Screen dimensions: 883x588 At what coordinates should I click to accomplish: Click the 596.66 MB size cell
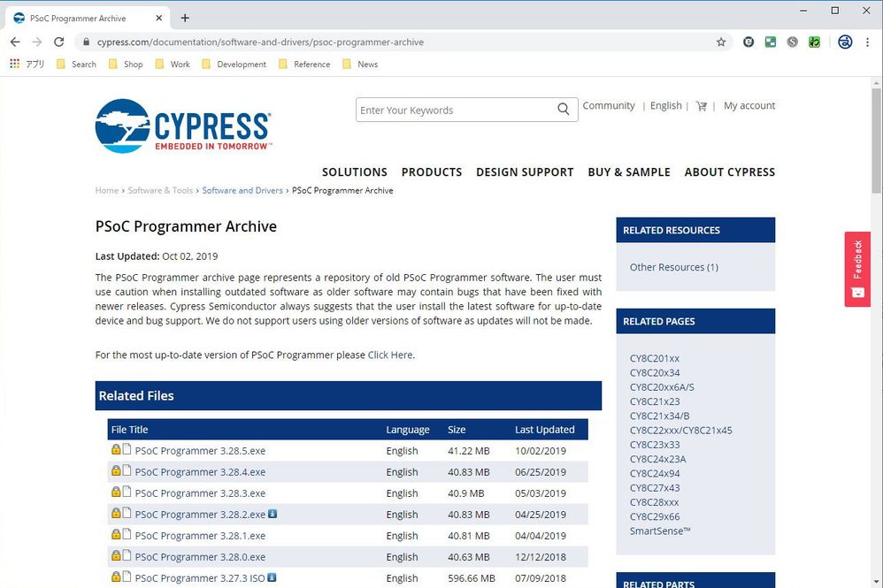[x=472, y=578]
